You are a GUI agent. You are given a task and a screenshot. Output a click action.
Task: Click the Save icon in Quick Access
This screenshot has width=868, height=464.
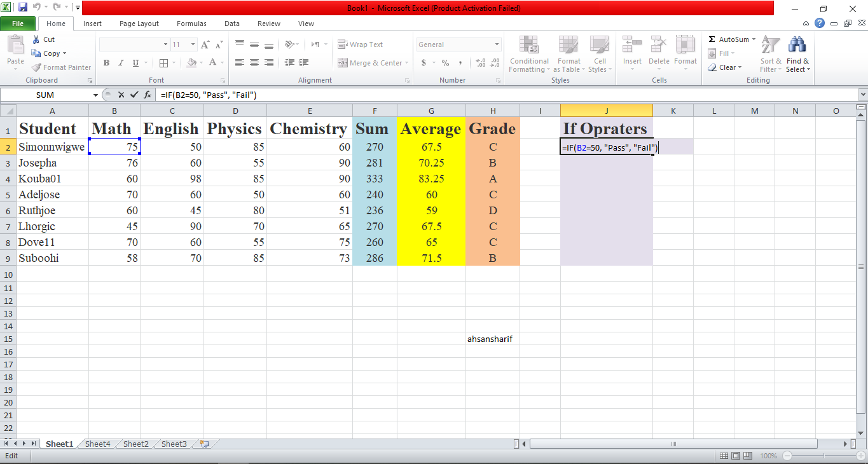click(x=23, y=8)
